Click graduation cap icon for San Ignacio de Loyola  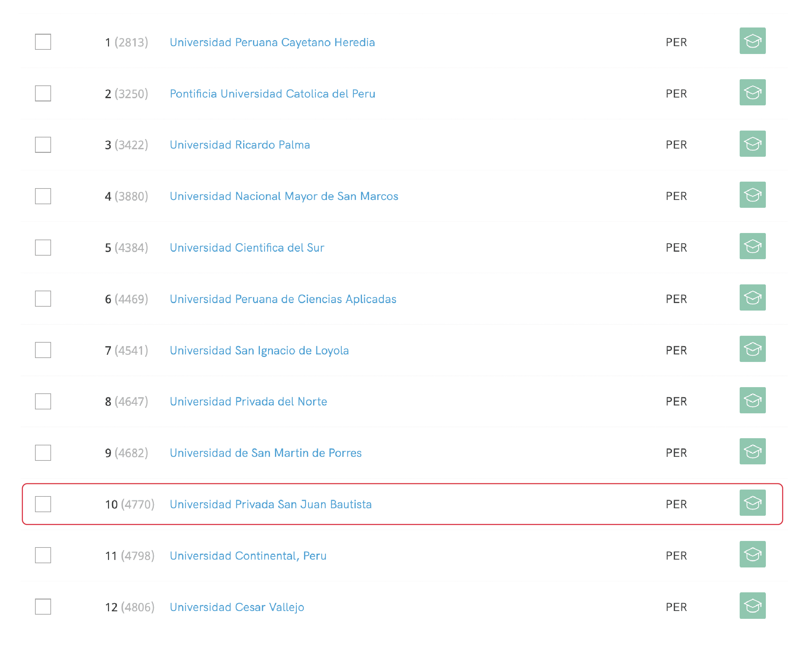click(x=752, y=349)
